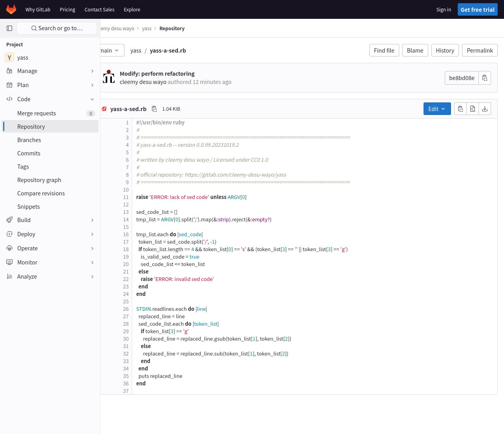
Task: Open the file History
Action: (x=445, y=50)
